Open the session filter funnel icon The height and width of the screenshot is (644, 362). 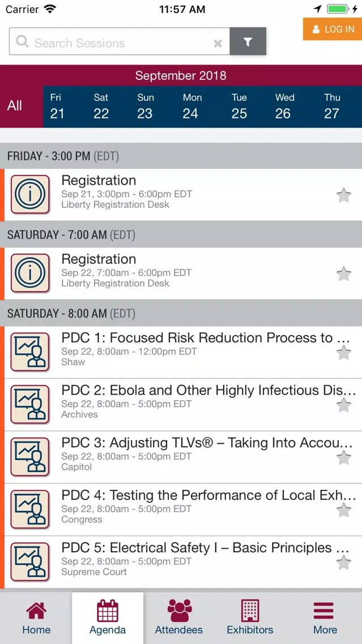coord(248,41)
